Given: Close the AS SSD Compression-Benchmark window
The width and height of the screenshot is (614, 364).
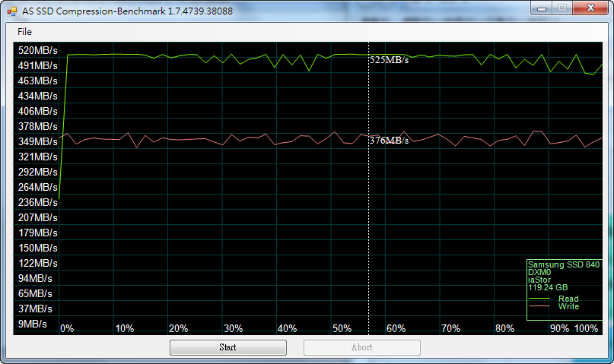Looking at the screenshot, I should click(x=590, y=8).
